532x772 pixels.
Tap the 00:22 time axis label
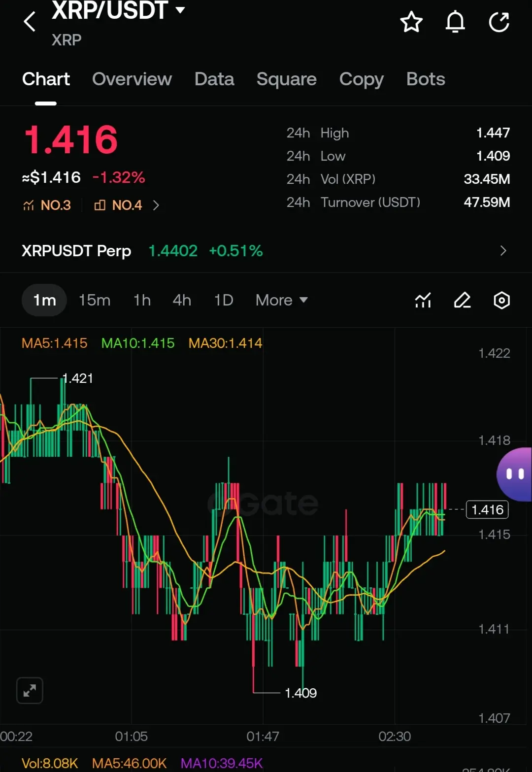point(16,737)
